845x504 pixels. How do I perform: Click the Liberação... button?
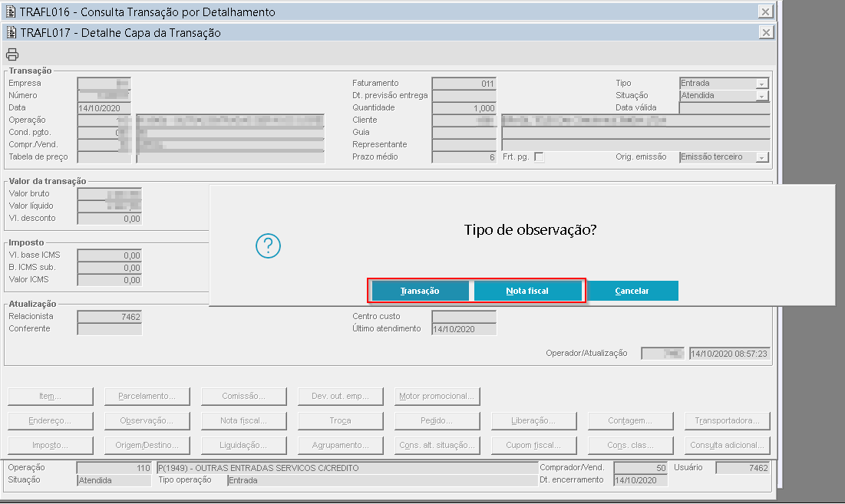tap(533, 421)
